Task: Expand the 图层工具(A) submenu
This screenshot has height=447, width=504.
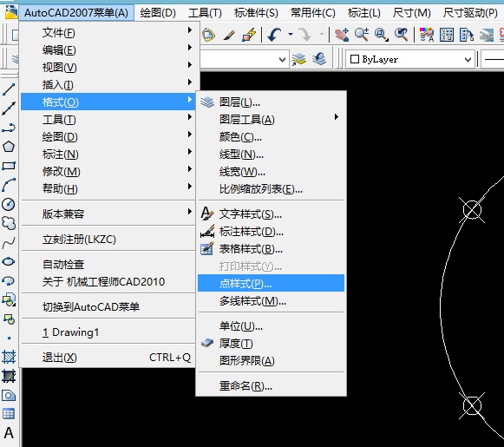Action: [x=272, y=119]
